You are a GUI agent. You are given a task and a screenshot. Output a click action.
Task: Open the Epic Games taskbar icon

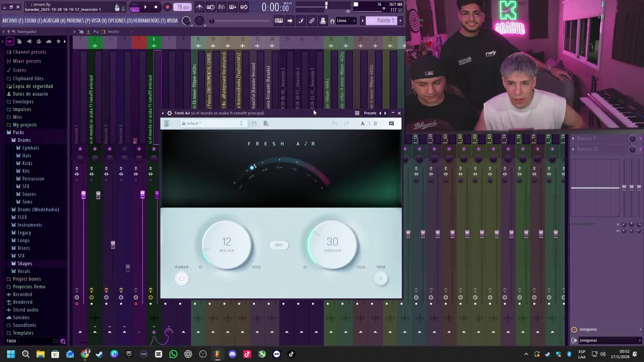(129, 354)
